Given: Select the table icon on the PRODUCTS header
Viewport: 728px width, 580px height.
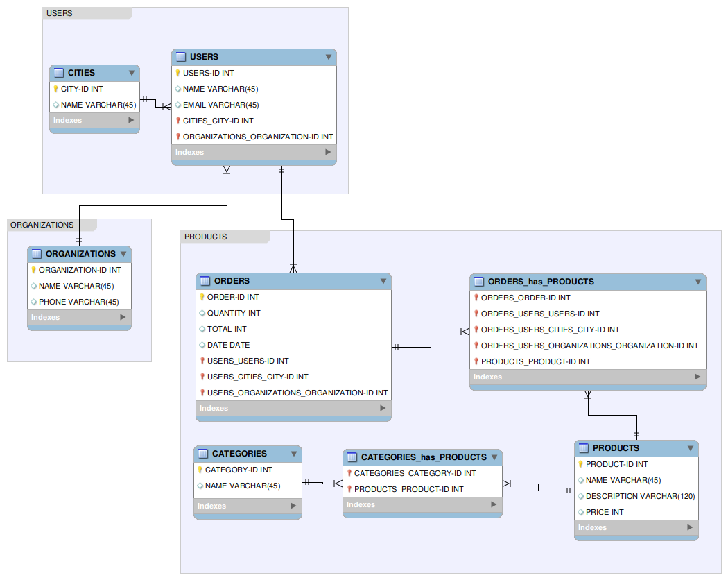Looking at the screenshot, I should point(583,448).
